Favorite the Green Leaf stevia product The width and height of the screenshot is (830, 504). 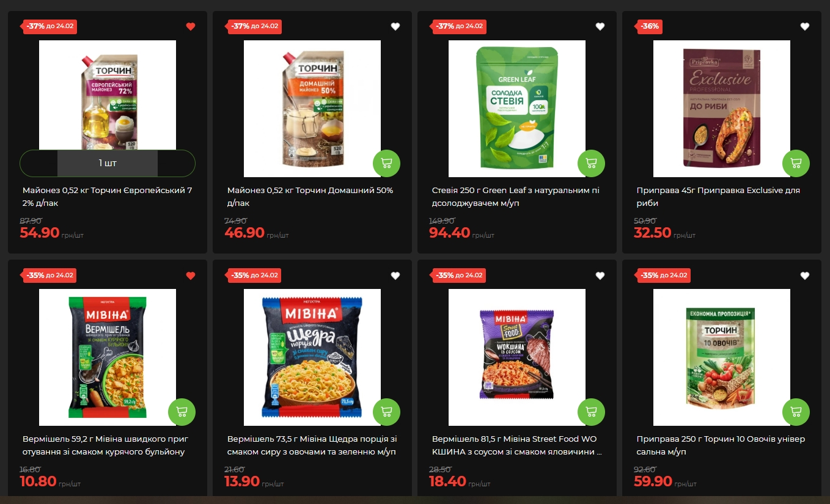[600, 26]
